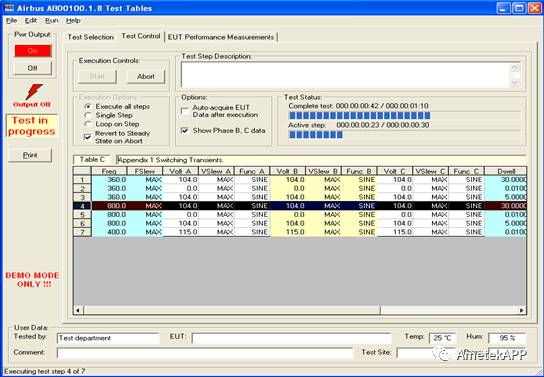
Task: Click the Abort button
Action: 146,76
